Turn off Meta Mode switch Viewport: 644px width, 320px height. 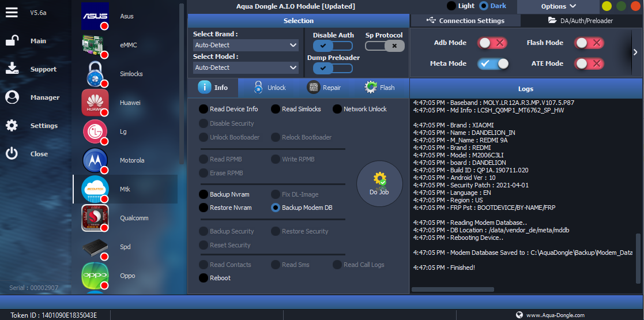(493, 63)
